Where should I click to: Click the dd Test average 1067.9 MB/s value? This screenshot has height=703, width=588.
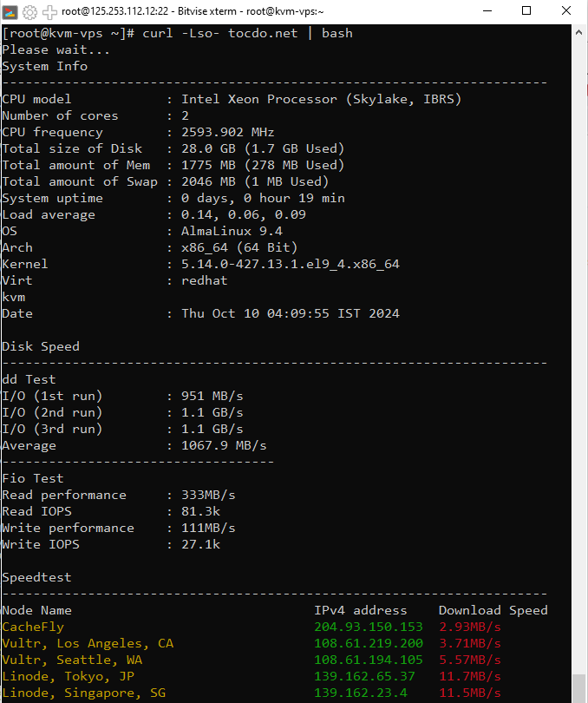(224, 445)
